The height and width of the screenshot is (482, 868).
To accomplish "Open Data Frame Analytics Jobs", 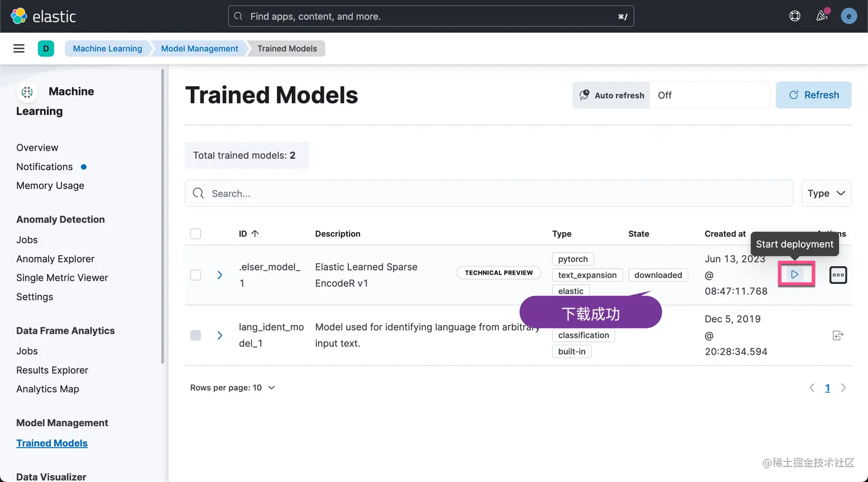I will pos(27,351).
